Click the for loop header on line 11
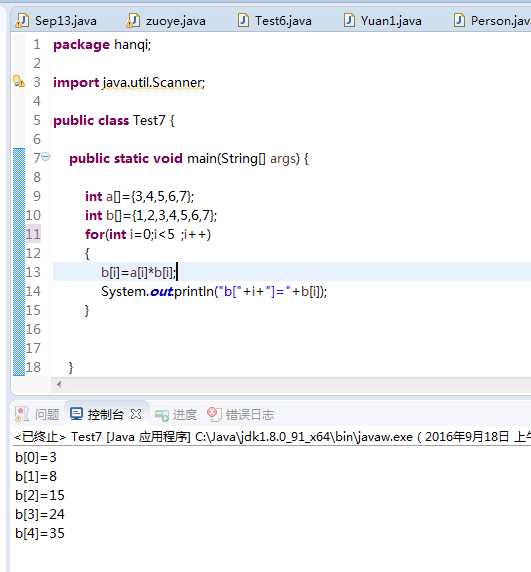 [x=148, y=234]
